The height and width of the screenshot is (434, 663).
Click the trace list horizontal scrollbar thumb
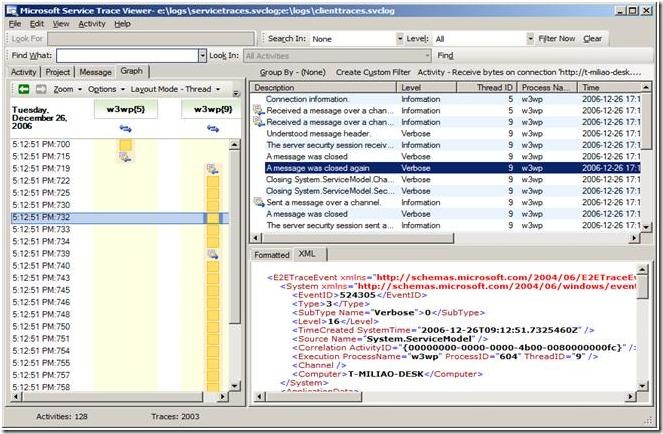pyautogui.click(x=356, y=238)
